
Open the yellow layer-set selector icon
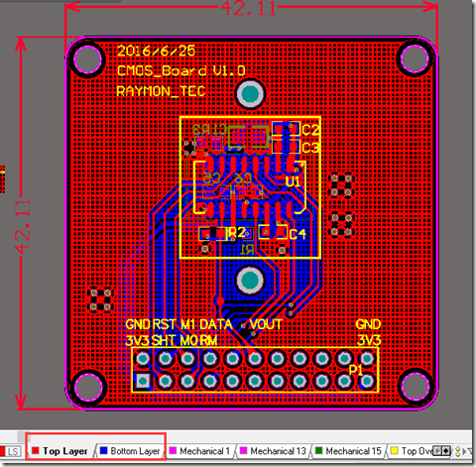458,451
